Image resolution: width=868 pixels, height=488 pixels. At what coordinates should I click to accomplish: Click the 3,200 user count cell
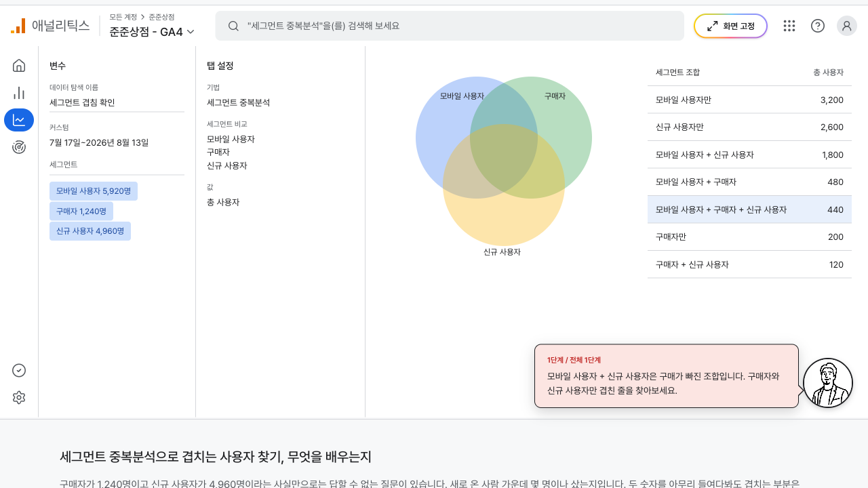(x=831, y=100)
